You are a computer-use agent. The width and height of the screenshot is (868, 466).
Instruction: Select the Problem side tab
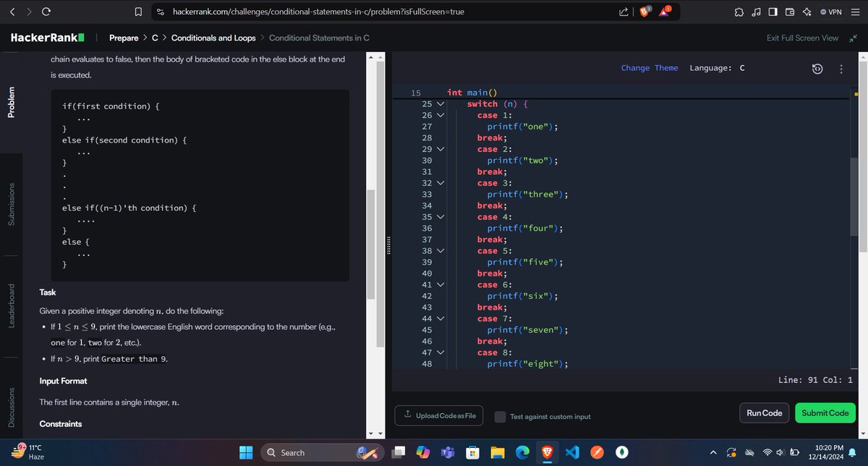pos(12,102)
